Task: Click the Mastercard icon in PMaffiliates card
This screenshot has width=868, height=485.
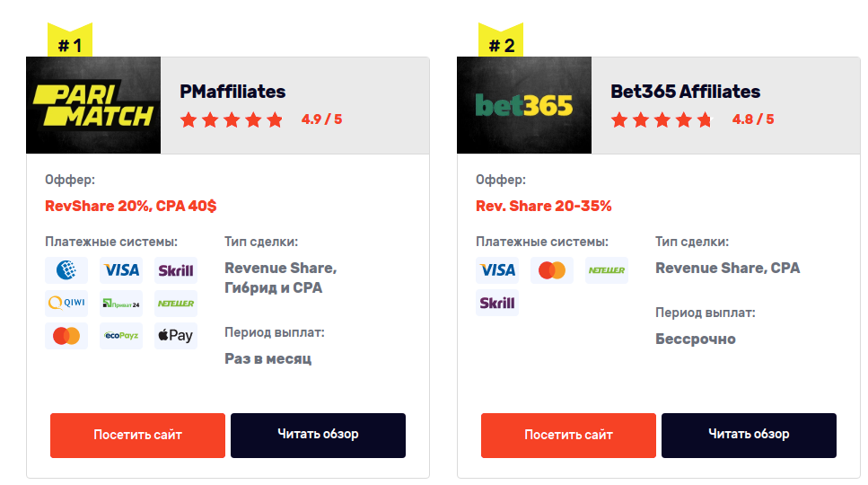Action: [66, 336]
